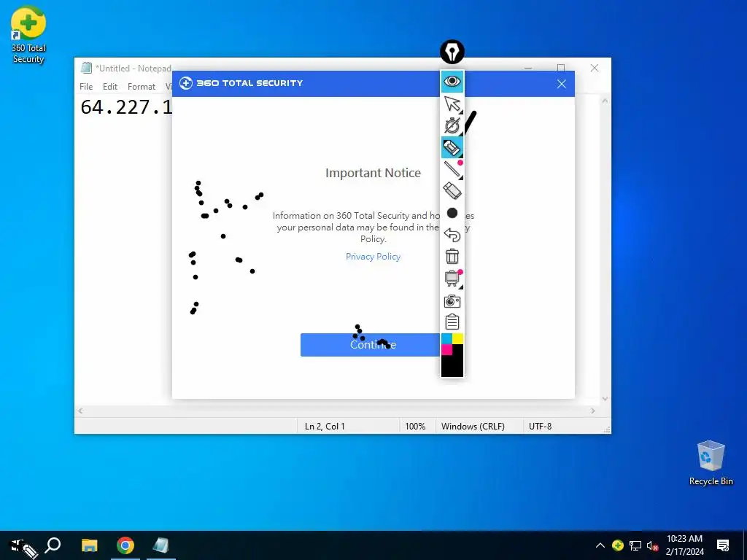Click the Notepad title bar icon
Image resolution: width=747 pixels, height=560 pixels.
pyautogui.click(x=86, y=68)
